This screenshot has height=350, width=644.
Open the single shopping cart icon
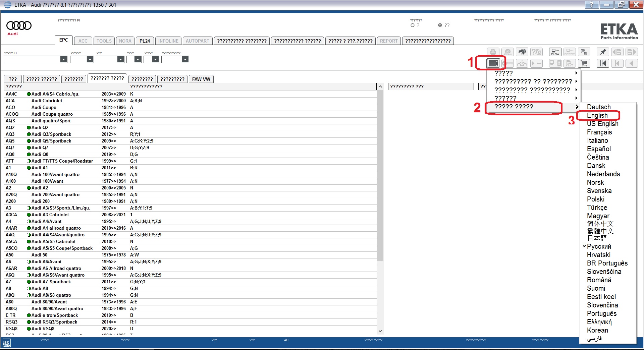point(584,63)
